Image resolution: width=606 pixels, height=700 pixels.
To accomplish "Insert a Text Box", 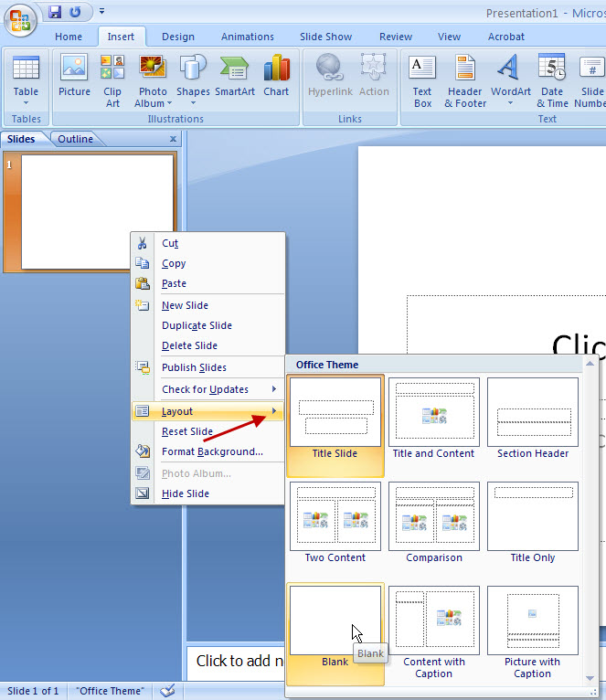I will click(x=422, y=81).
